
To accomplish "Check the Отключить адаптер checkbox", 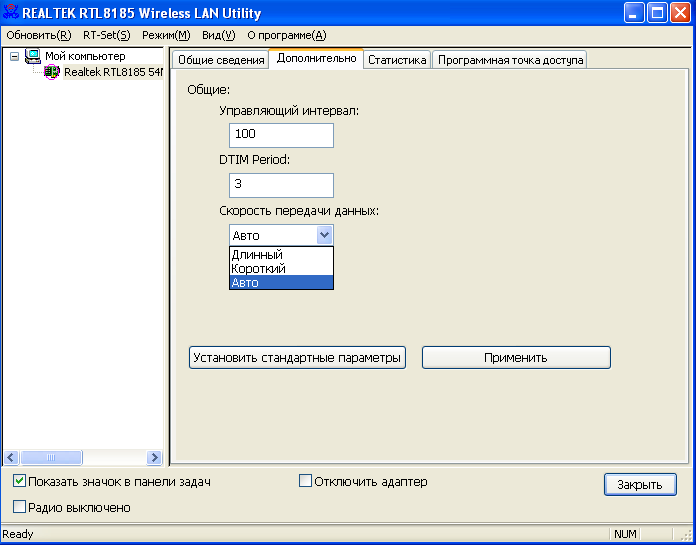I will click(305, 481).
